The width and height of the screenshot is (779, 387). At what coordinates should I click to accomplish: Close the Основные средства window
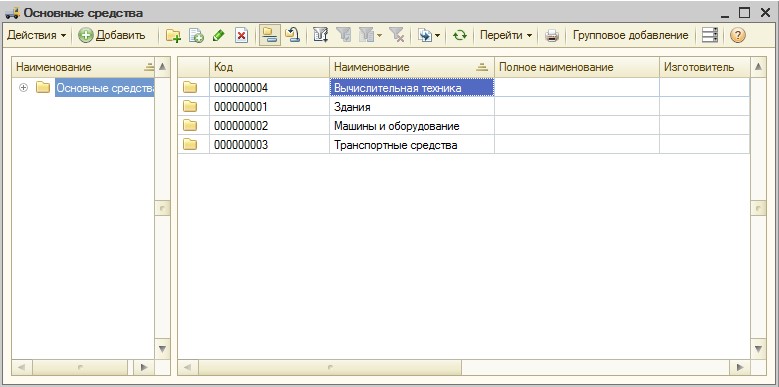click(x=765, y=13)
